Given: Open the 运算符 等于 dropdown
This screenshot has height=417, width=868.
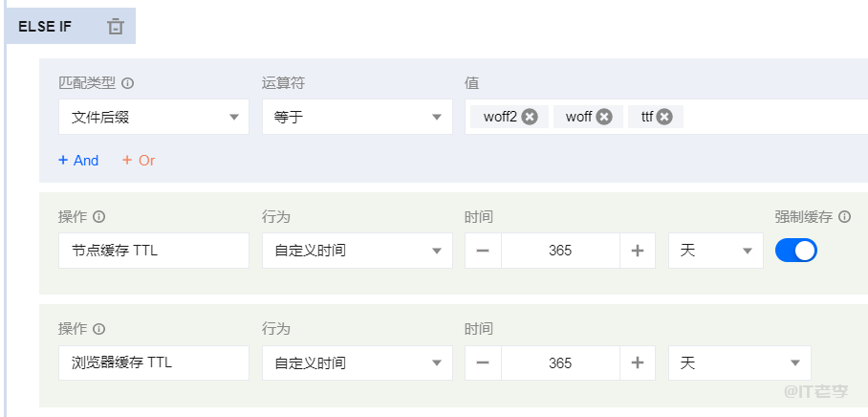Looking at the screenshot, I should coord(357,117).
